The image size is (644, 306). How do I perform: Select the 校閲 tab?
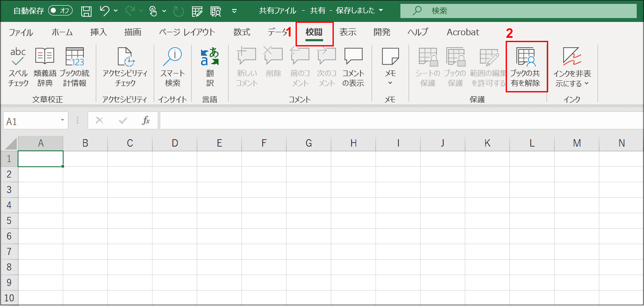314,32
